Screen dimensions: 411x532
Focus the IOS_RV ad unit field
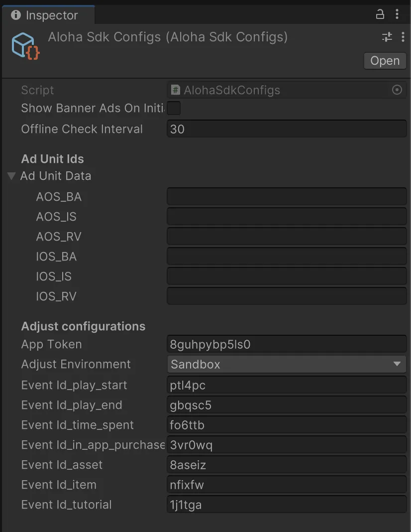click(x=287, y=296)
